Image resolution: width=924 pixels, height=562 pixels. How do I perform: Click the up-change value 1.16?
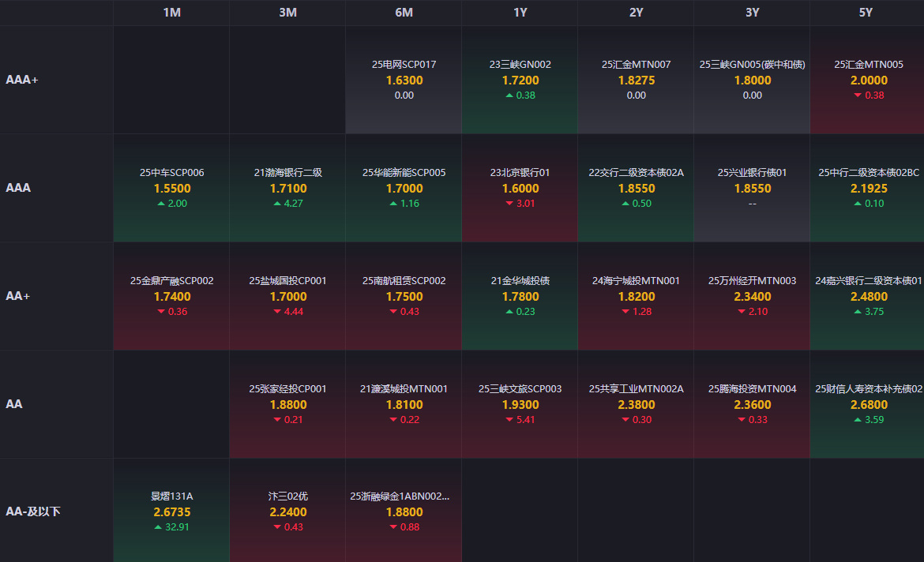pyautogui.click(x=410, y=204)
